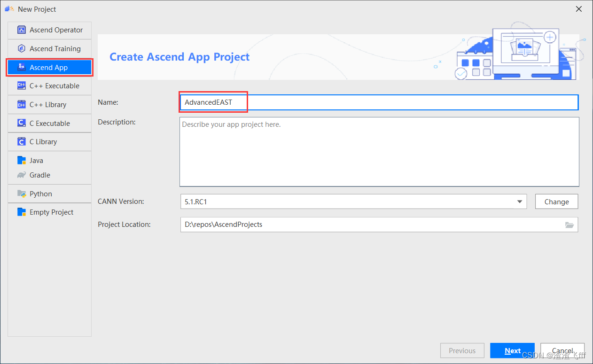The image size is (593, 364).
Task: Focus the Name field containing AdvancedEAST
Action: (379, 102)
